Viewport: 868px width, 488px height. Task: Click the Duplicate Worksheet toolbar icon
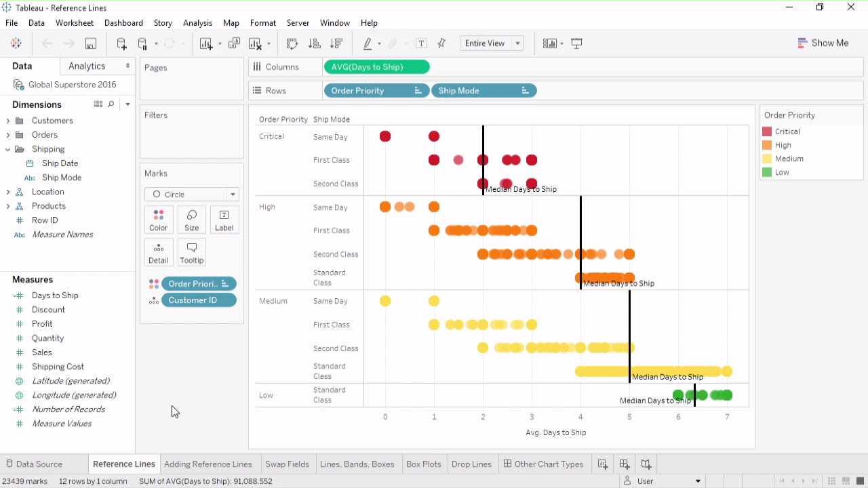[x=234, y=43]
